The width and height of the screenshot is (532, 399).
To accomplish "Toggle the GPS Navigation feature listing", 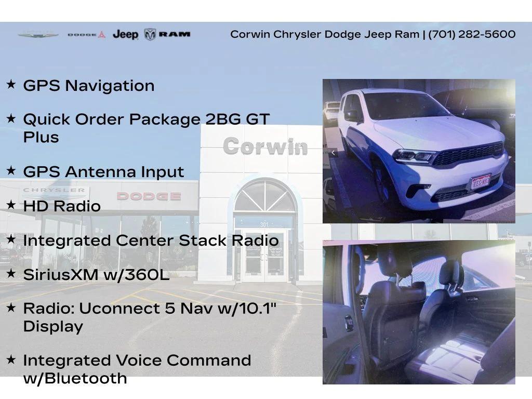I will [x=89, y=85].
